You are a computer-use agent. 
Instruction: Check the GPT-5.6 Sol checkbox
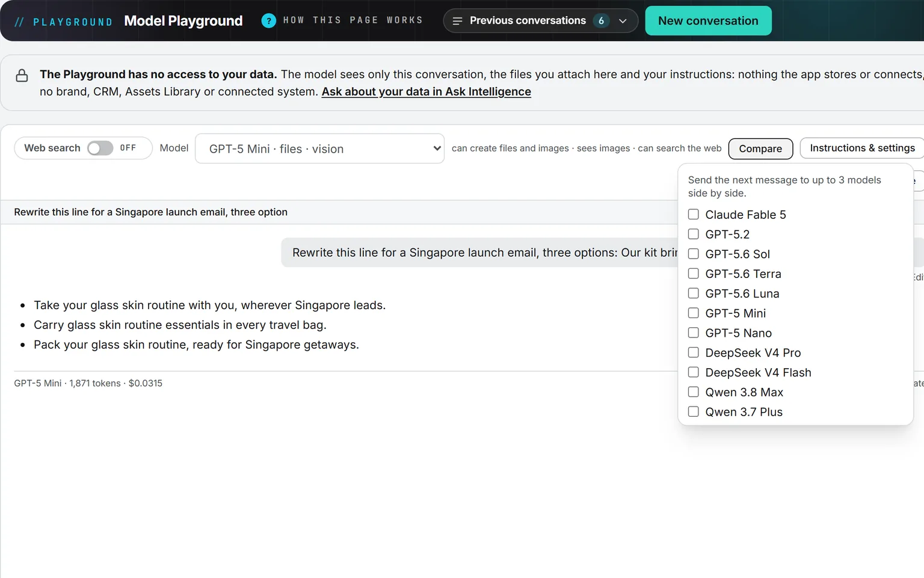[x=694, y=254]
